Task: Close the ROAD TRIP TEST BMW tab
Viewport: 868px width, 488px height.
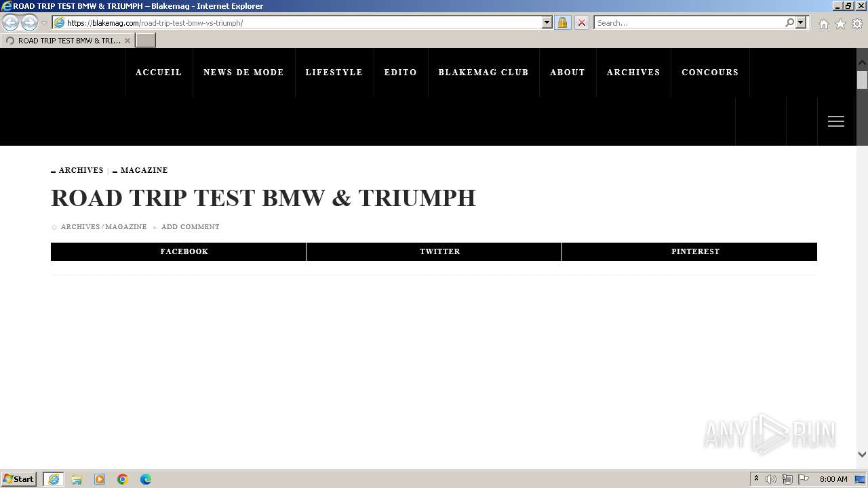Action: tap(127, 41)
